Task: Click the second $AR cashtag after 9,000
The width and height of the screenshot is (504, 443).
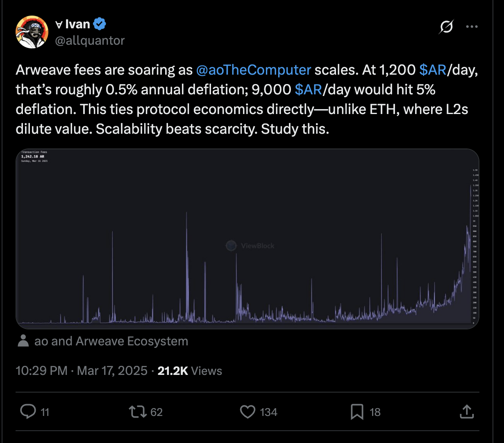Action: [308, 89]
